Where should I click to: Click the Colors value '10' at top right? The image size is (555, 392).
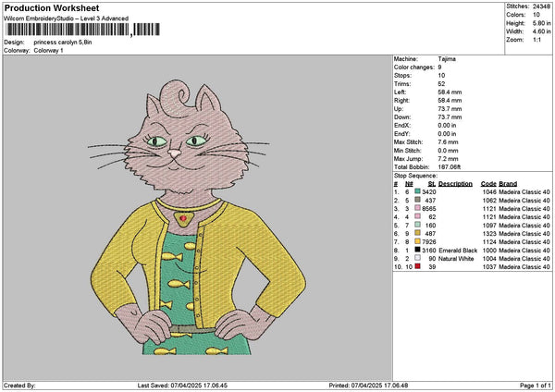point(536,15)
